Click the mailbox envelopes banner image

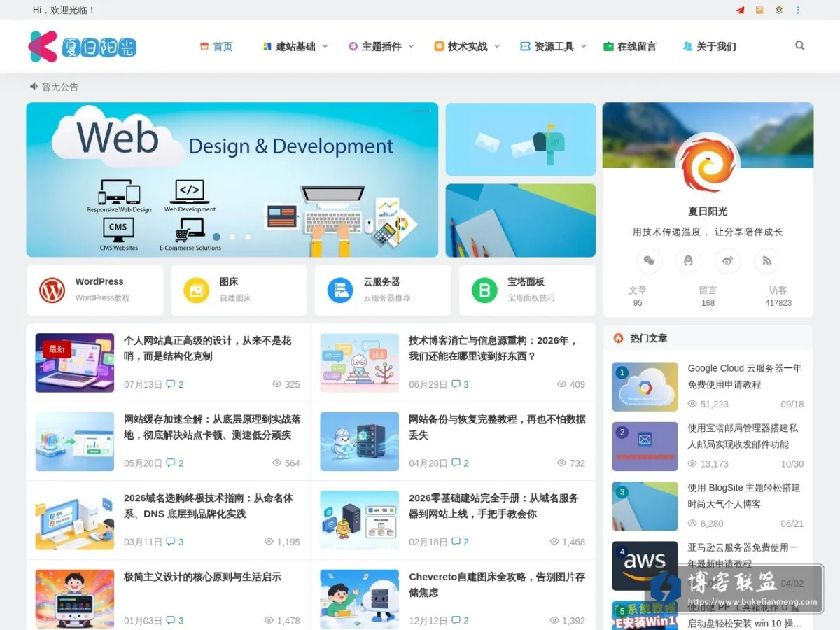521,139
